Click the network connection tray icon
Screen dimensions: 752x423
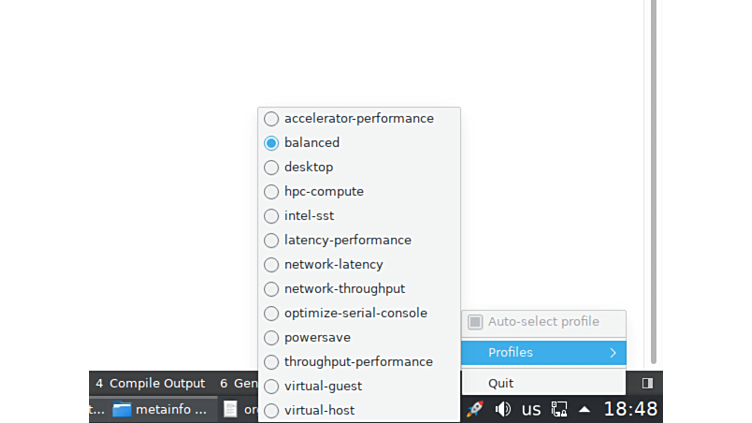click(559, 409)
